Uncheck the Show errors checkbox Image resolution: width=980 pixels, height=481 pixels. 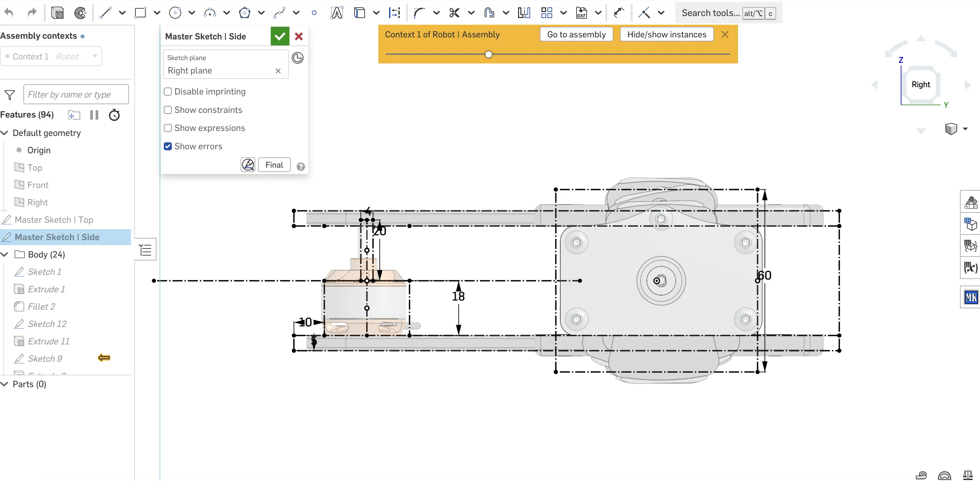168,146
